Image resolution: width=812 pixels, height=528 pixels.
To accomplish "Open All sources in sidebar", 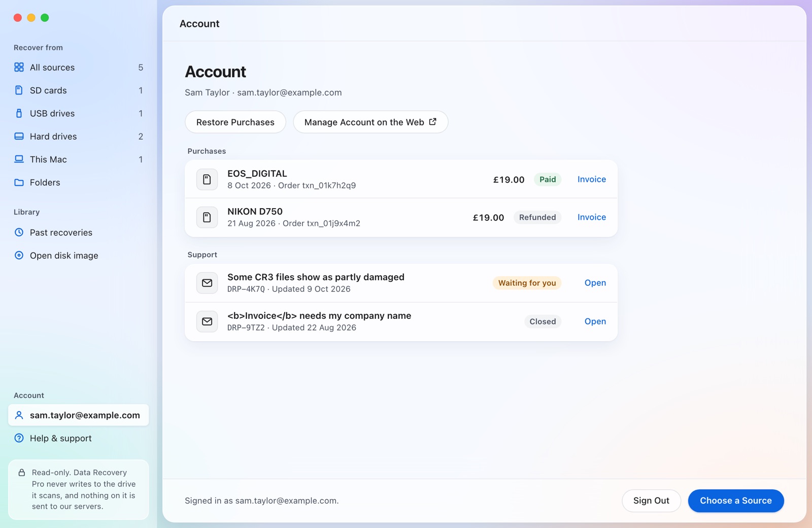I will [x=79, y=68].
